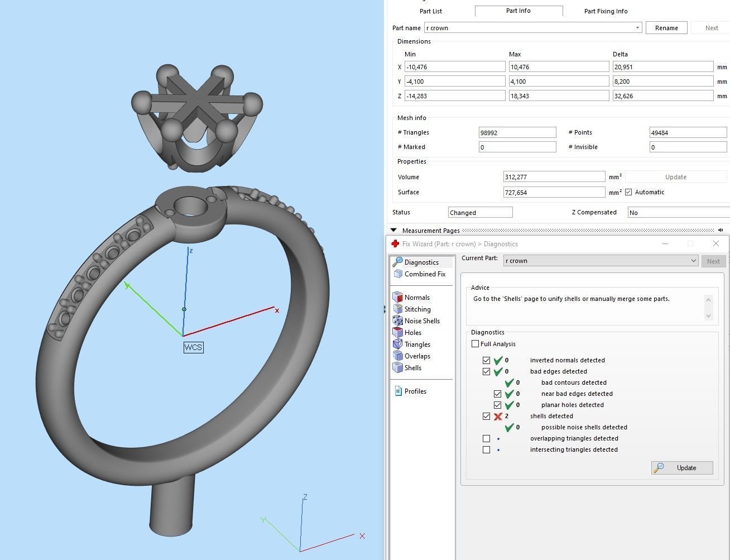Click the green origin point on the Z axis
The height and width of the screenshot is (560, 730).
pyautogui.click(x=184, y=309)
